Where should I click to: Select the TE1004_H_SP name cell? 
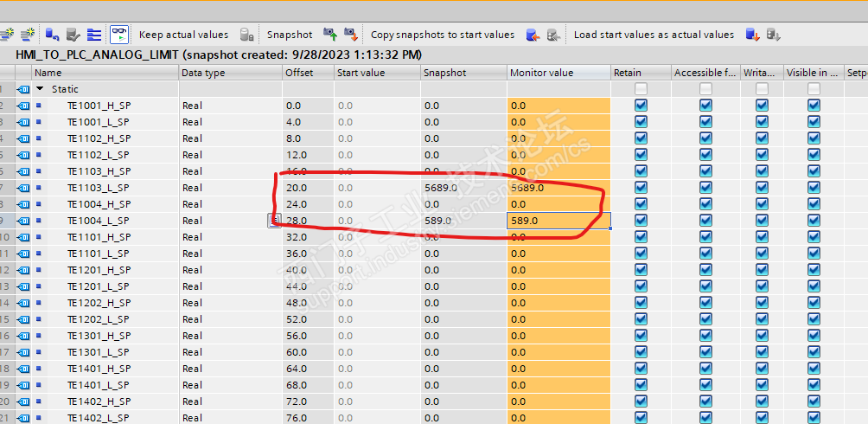(105, 204)
